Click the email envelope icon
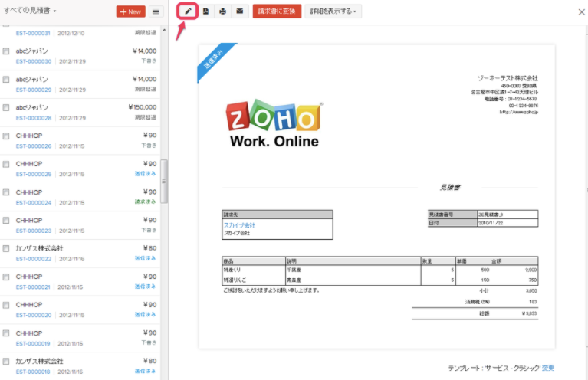588x380 pixels. (x=240, y=11)
